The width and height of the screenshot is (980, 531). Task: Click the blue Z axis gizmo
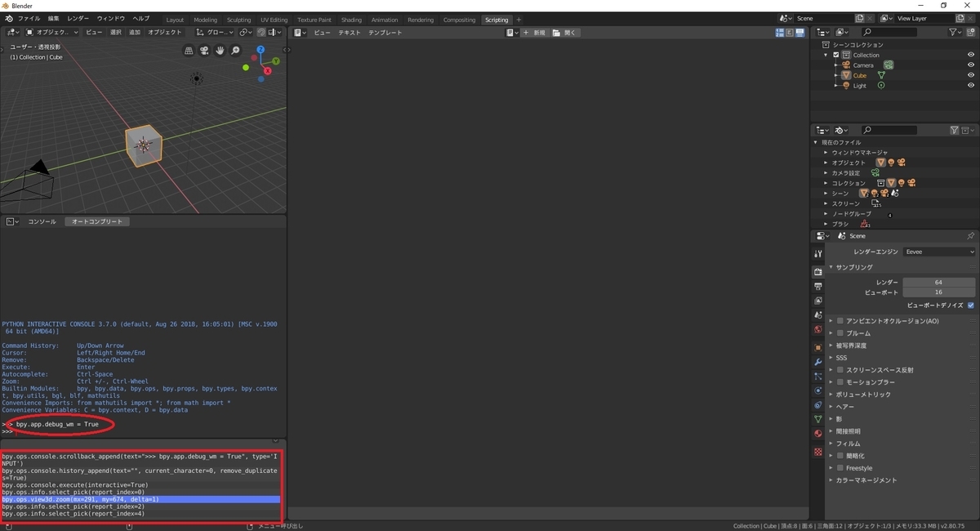[x=261, y=50]
